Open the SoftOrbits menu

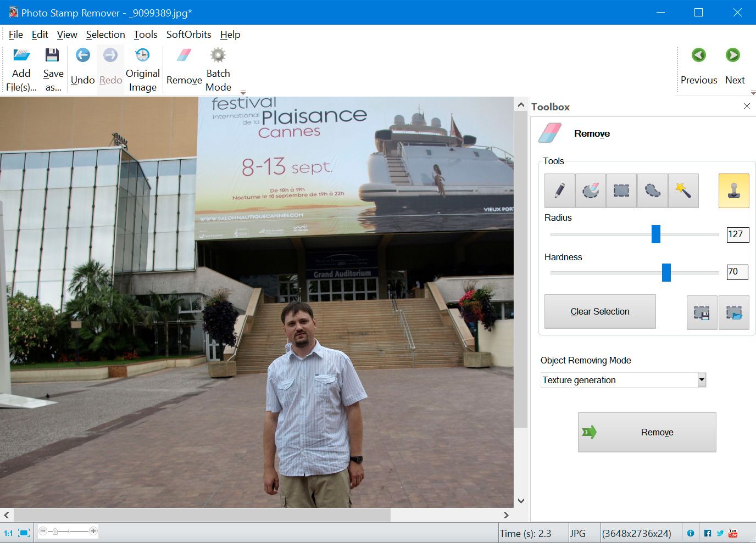click(x=188, y=35)
